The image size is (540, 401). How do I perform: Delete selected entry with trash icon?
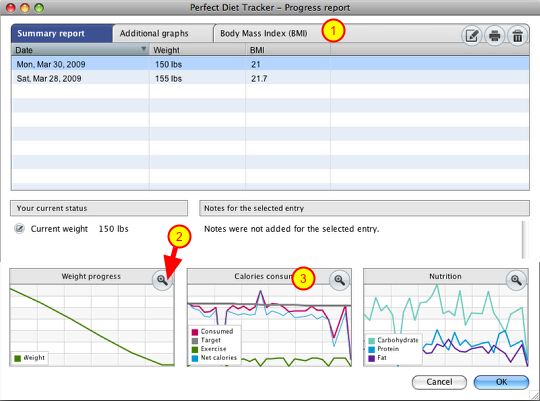(x=518, y=35)
